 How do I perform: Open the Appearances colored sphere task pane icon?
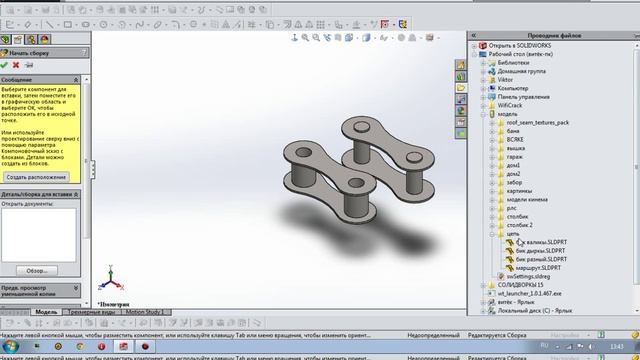coord(461,111)
